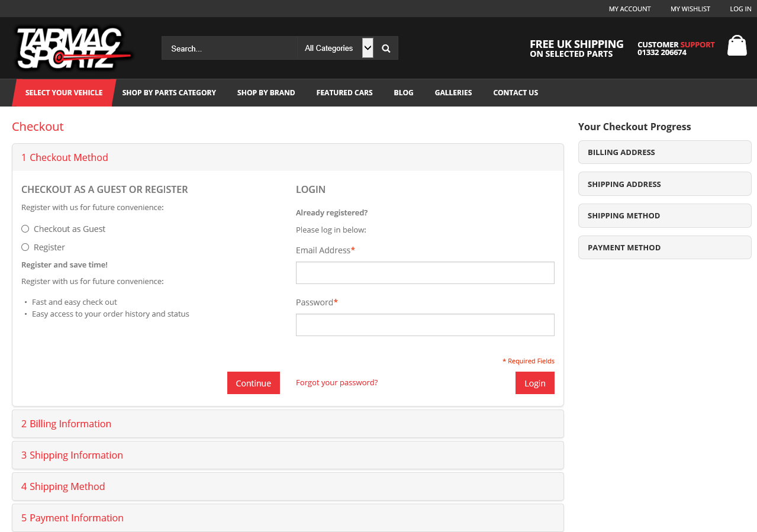Go to My Wishlist

coord(690,9)
